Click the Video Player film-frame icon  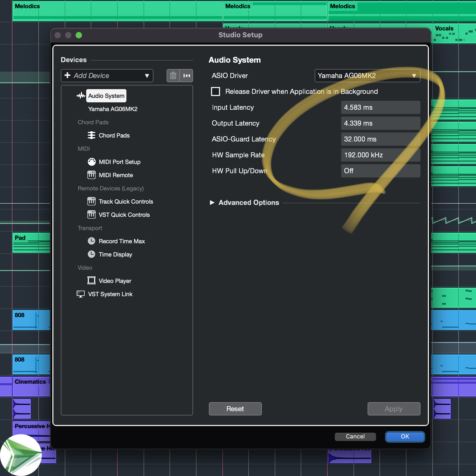[91, 281]
